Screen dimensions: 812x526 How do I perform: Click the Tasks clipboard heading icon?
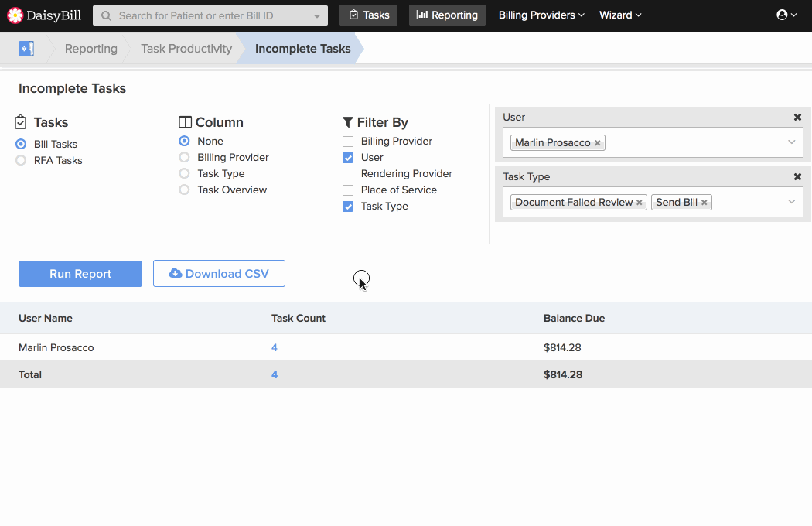pyautogui.click(x=21, y=122)
